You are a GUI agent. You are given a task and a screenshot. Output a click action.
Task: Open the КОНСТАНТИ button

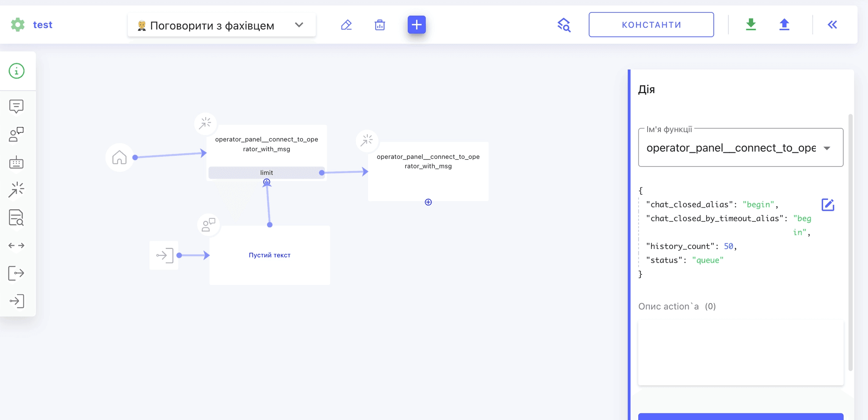pyautogui.click(x=651, y=25)
